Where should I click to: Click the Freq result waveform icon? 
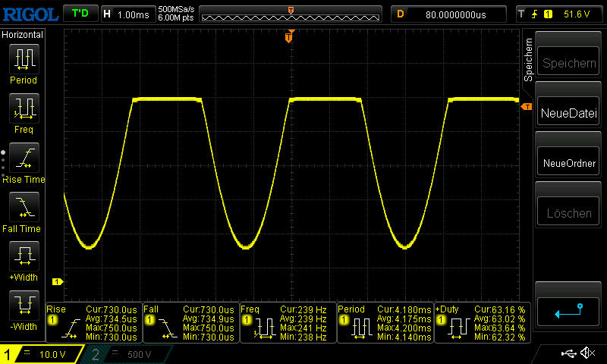pyautogui.click(x=265, y=329)
